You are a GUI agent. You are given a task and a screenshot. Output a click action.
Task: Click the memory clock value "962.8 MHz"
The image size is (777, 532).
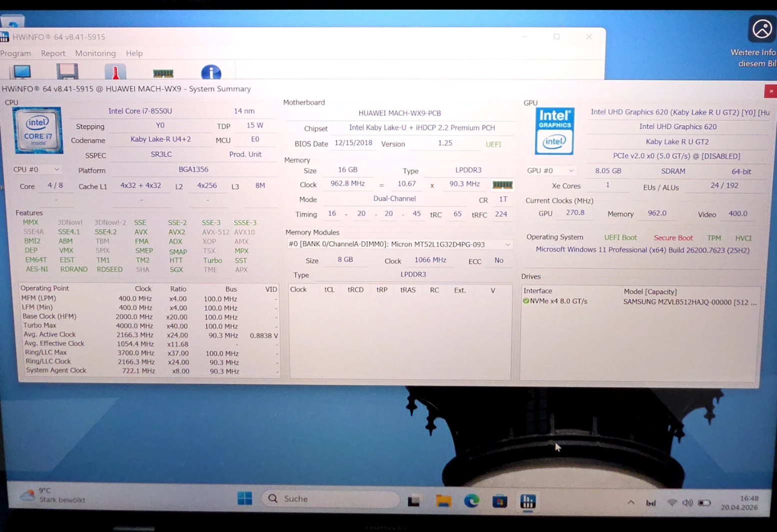pyautogui.click(x=347, y=184)
